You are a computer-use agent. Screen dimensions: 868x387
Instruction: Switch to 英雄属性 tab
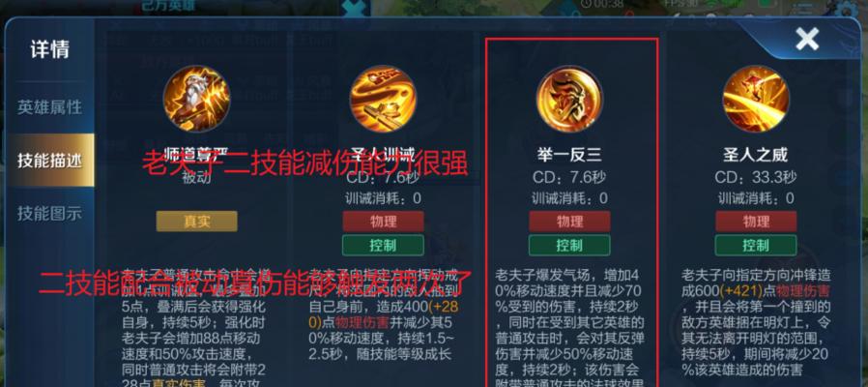tap(49, 107)
